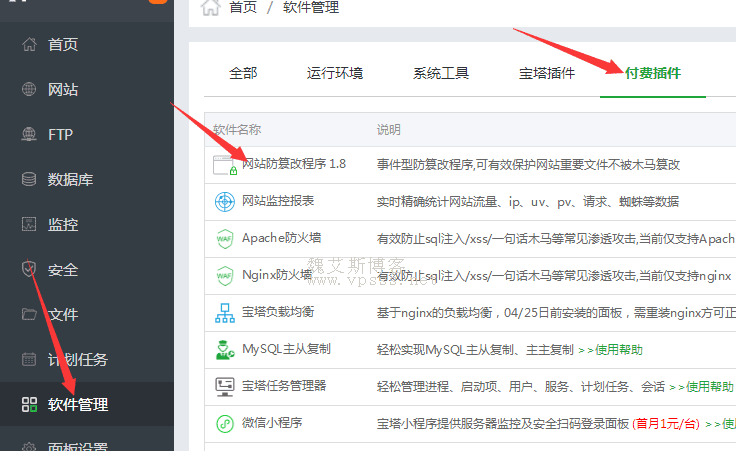Click the website tamper-proof program icon
This screenshot has height=451, width=736.
pos(224,164)
